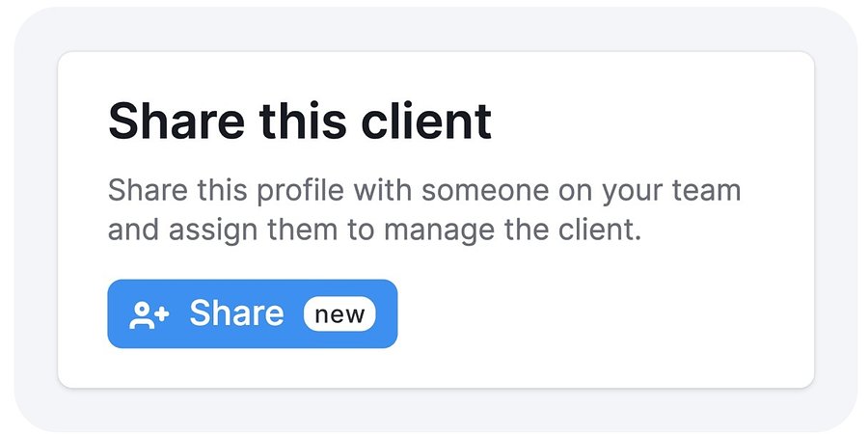Click the word "profile" in the description text
The width and height of the screenshot is (868, 434).
coord(300,192)
